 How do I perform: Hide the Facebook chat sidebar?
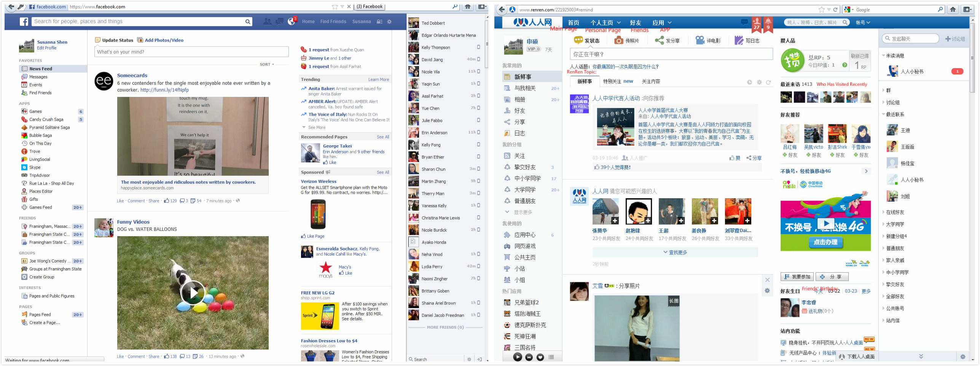click(x=480, y=359)
